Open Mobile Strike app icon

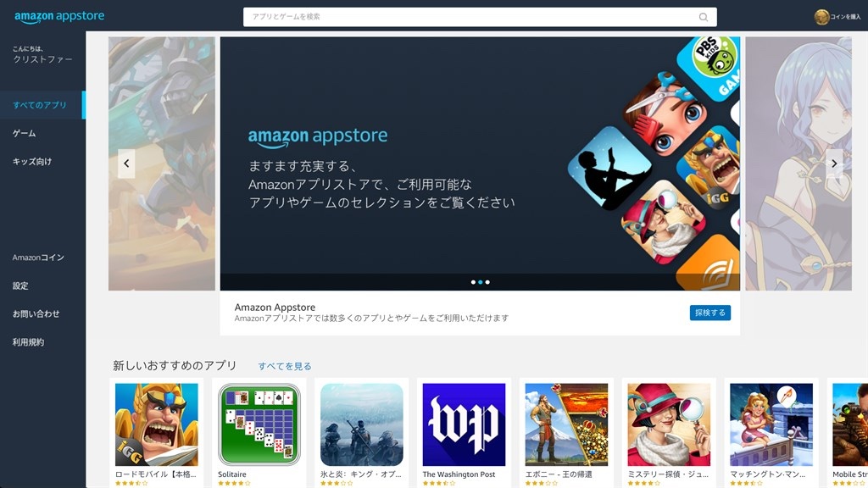click(850, 424)
